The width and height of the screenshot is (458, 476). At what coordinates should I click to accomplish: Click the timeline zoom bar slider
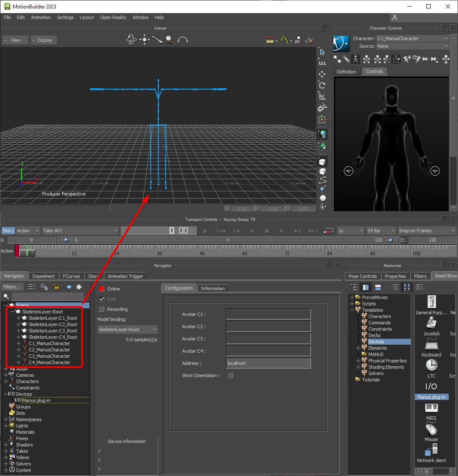pos(228,240)
